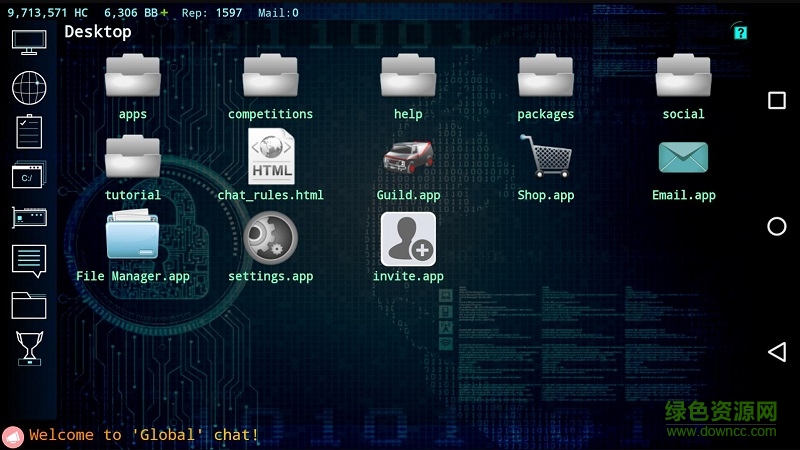The image size is (800, 450).
Task: Open the tutorial folder
Action: pyautogui.click(x=133, y=157)
